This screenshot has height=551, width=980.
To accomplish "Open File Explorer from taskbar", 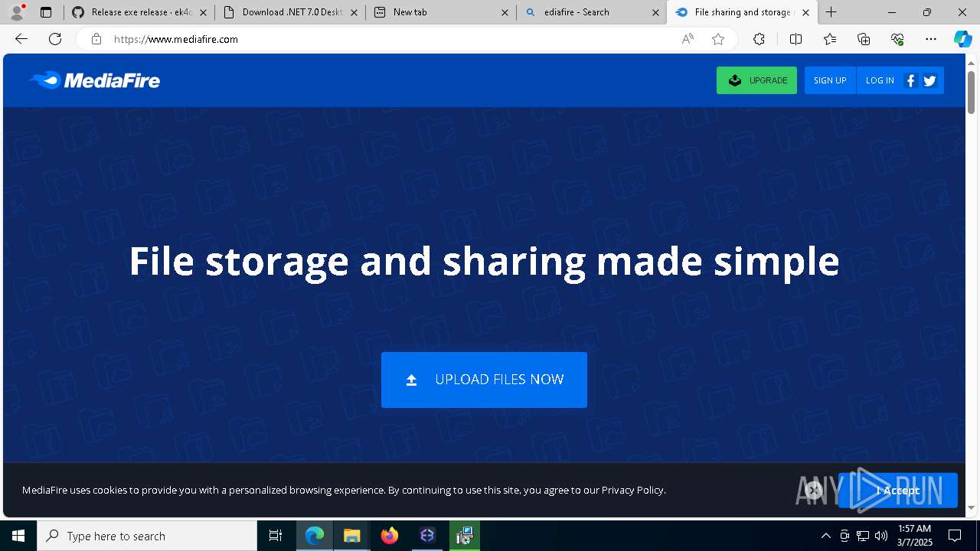I will [x=351, y=536].
